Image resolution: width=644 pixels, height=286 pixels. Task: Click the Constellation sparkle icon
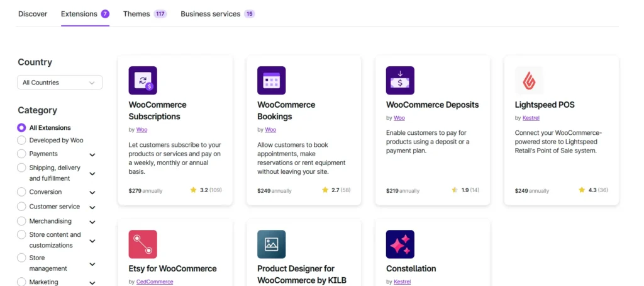pos(400,244)
